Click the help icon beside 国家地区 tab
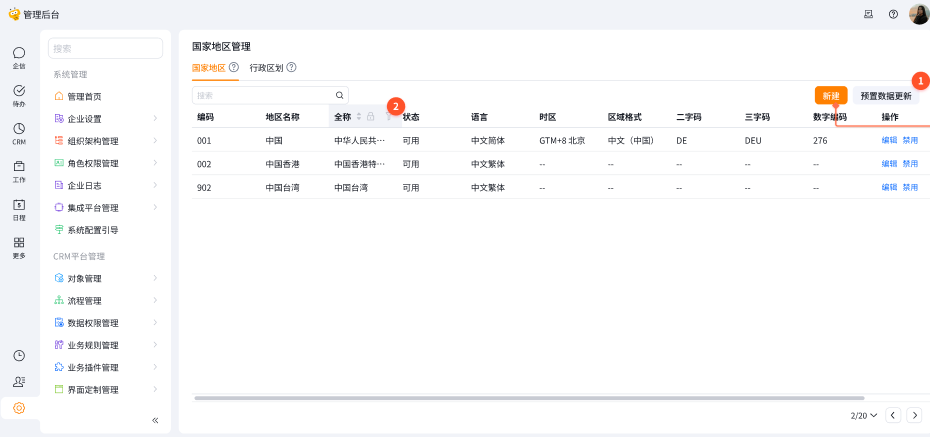This screenshot has height=437, width=930. (233, 68)
